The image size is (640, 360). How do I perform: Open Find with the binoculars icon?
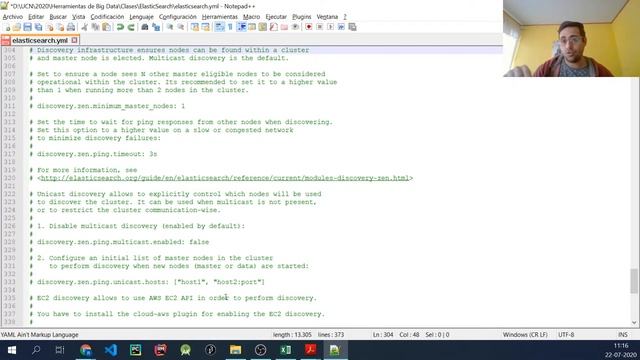144,27
